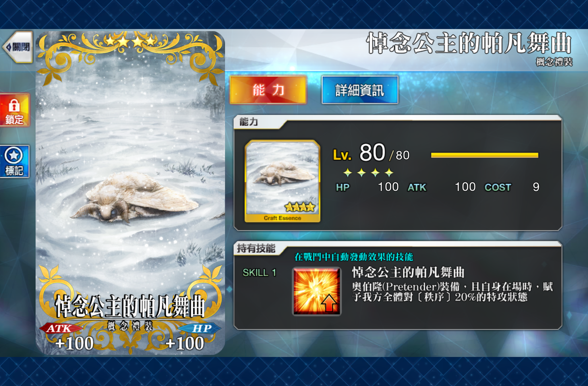Tap the four rarity stars under level
The image size is (588, 386).
point(368,172)
